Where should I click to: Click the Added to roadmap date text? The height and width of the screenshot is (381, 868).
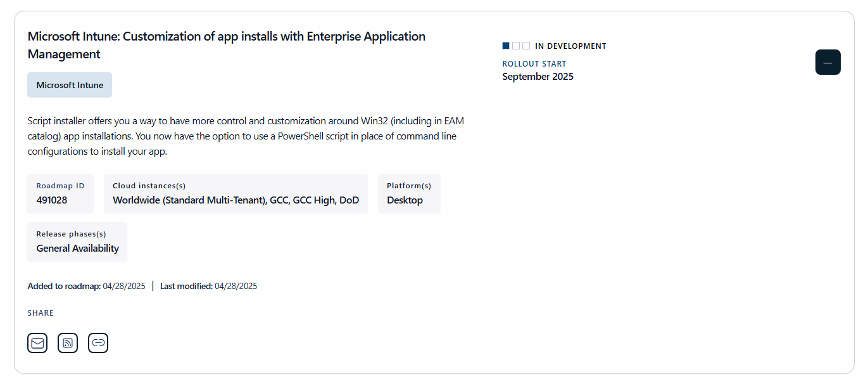coord(87,286)
